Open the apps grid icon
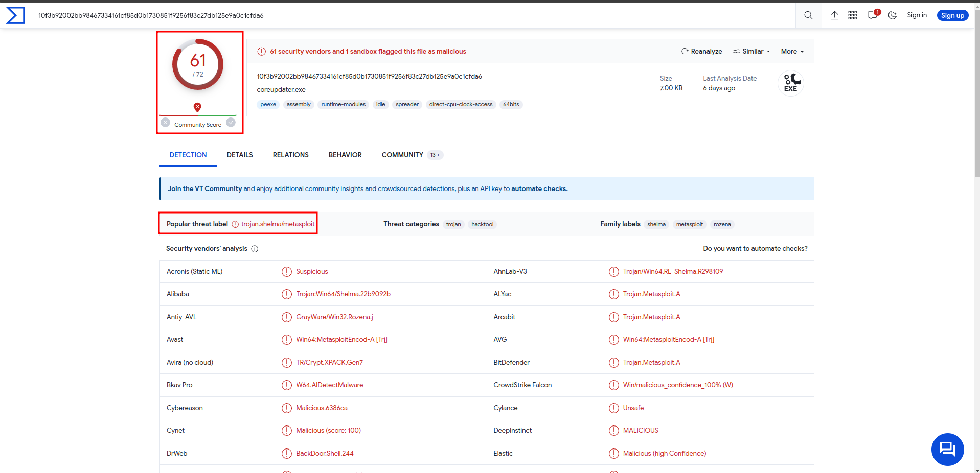The image size is (980, 473). [x=853, y=15]
